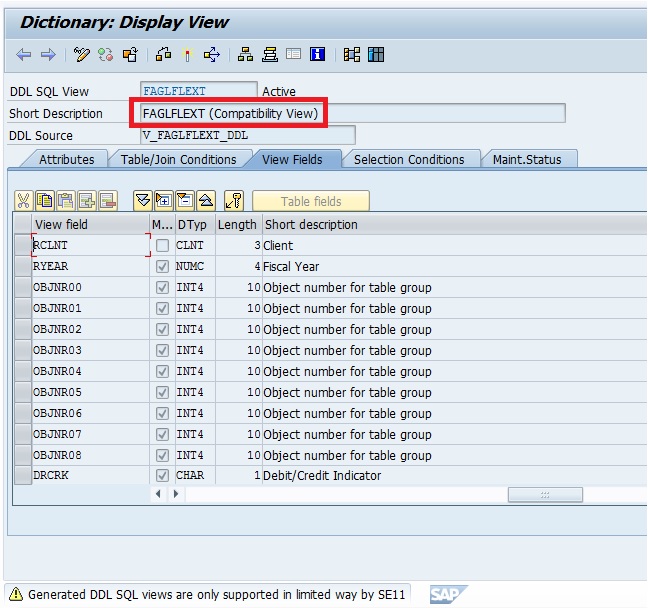Toggle the checkbox in the RYEAR row

(x=162, y=267)
